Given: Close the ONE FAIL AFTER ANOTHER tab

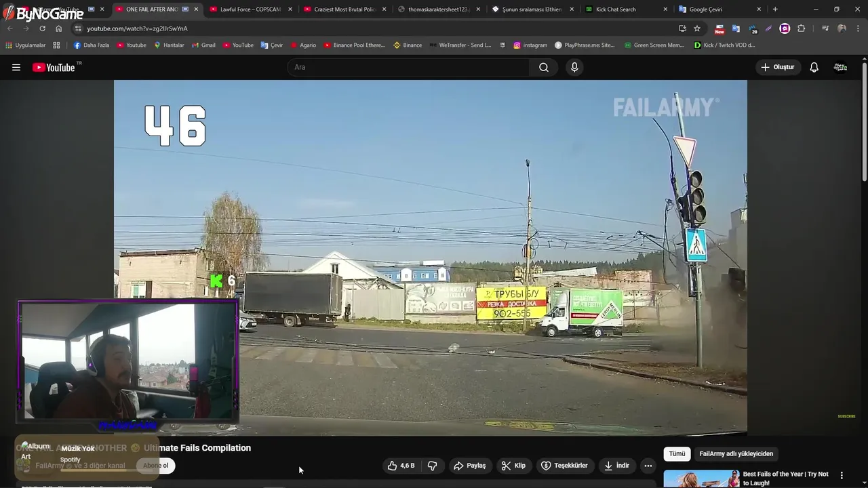Looking at the screenshot, I should [197, 9].
